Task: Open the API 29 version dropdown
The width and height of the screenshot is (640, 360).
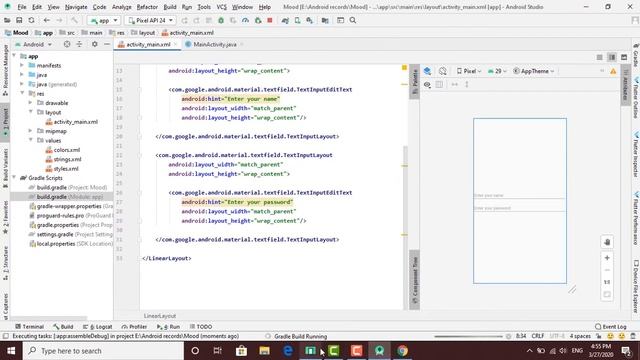Action: pyautogui.click(x=497, y=71)
